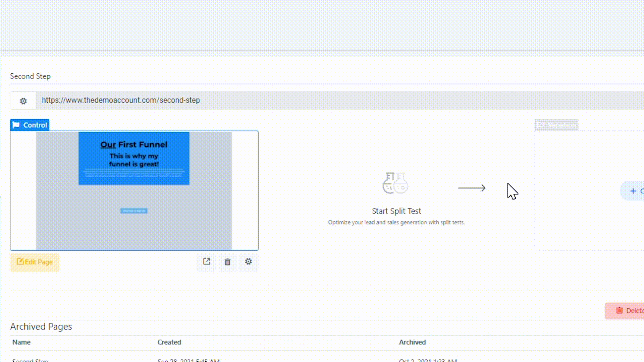The width and height of the screenshot is (644, 362).
Task: Click the Archived column header
Action: [412, 342]
